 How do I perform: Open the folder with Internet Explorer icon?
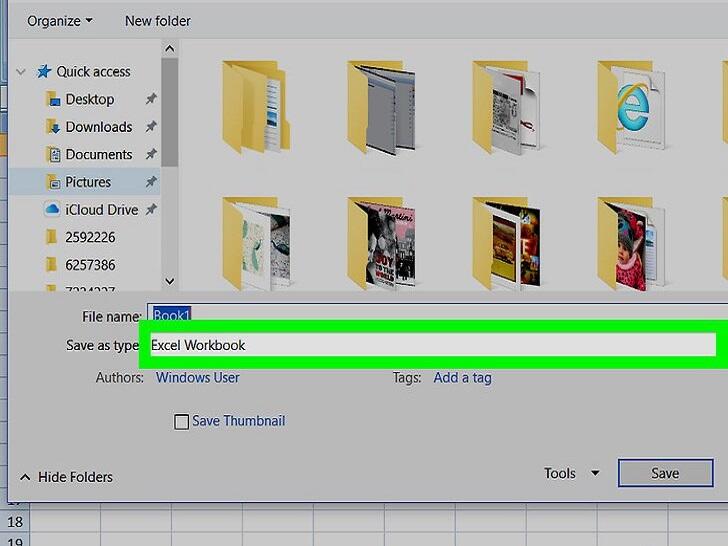[631, 107]
